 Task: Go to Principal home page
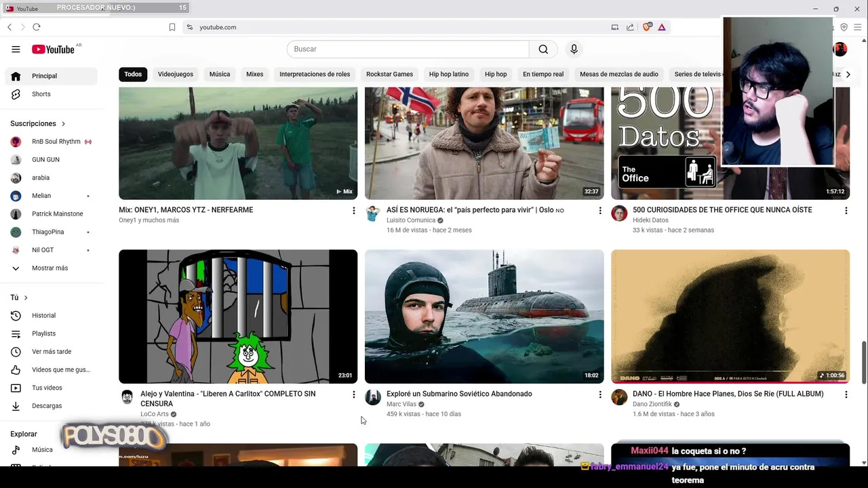51,76
